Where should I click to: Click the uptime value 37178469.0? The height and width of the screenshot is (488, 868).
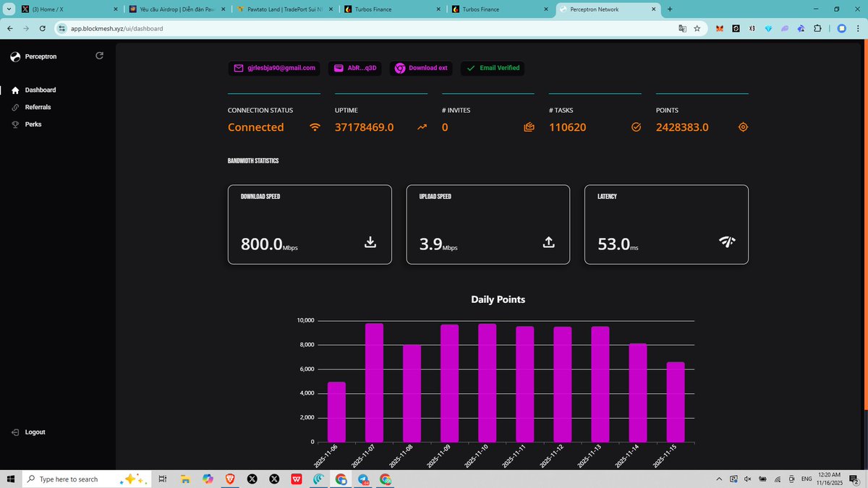coord(365,127)
